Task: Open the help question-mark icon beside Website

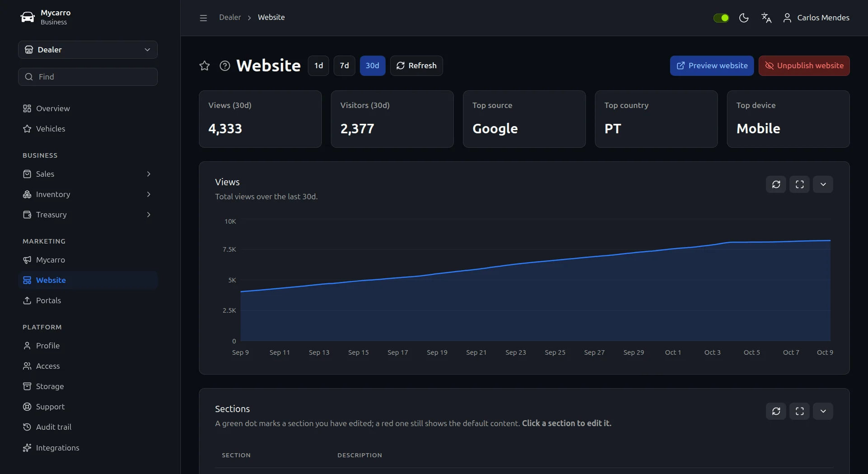Action: tap(225, 66)
